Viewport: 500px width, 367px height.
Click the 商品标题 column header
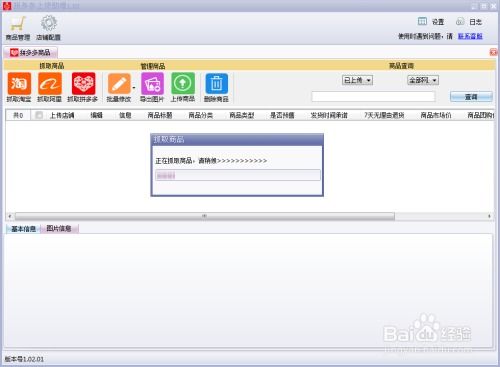point(160,115)
